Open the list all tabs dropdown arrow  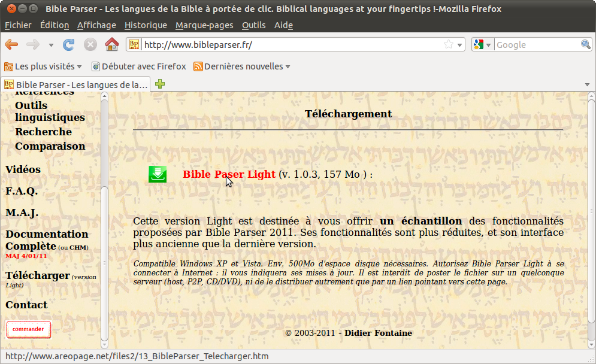click(x=587, y=84)
